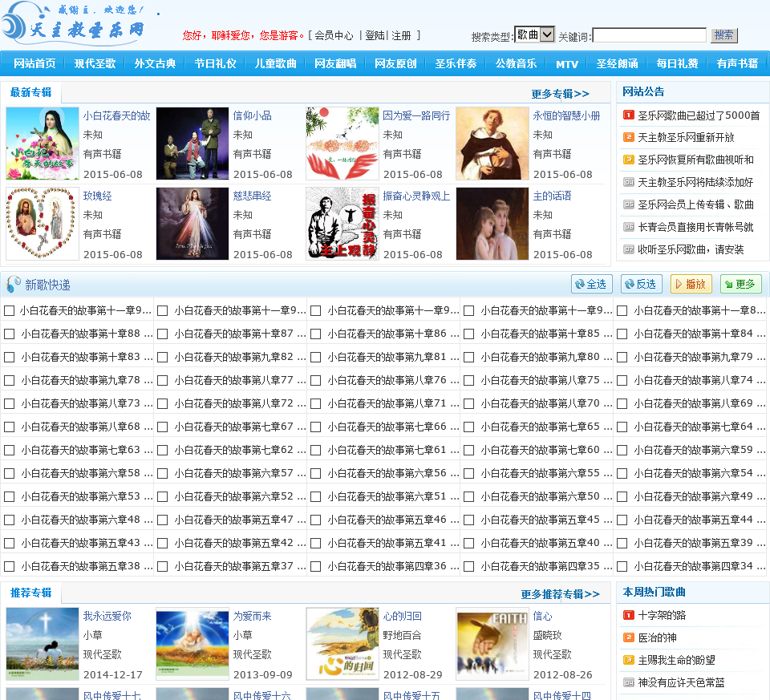This screenshot has width=770, height=700.
Task: Open 小白花春天的故事 album cover
Action: click(43, 144)
